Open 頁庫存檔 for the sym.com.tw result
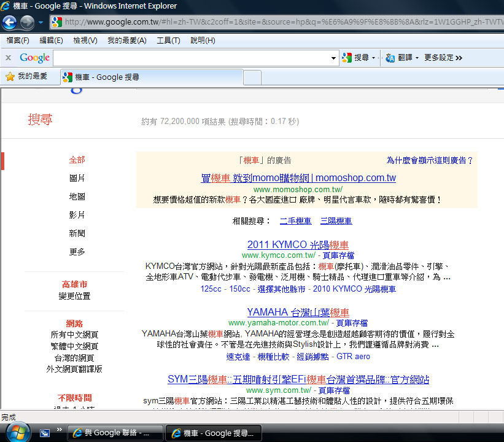504x442 pixels. (x=335, y=390)
